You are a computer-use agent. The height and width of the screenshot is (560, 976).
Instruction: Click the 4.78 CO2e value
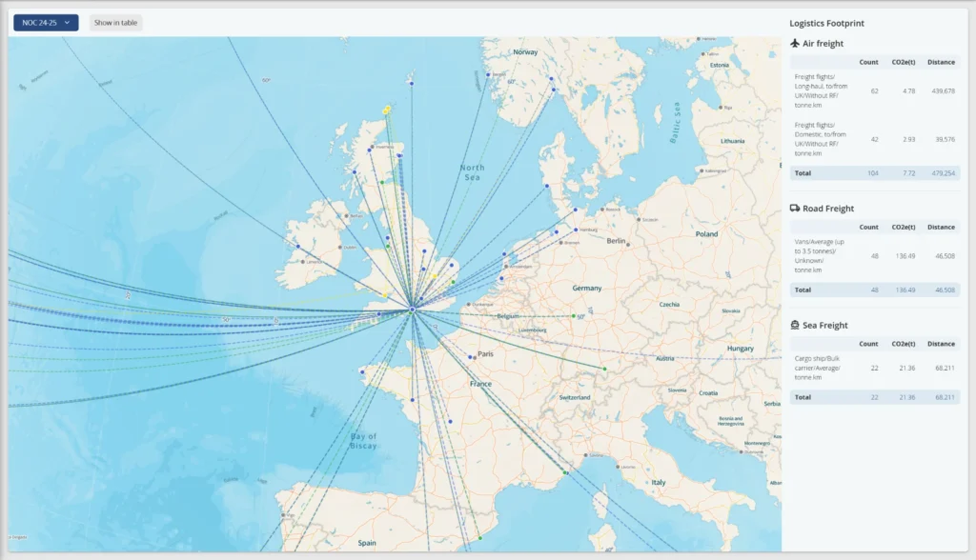tap(908, 90)
